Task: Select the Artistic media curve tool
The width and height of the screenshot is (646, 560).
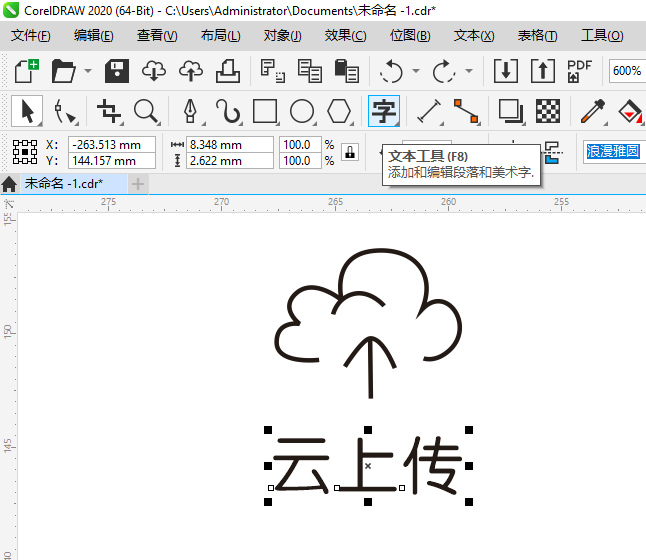Action: click(x=227, y=111)
